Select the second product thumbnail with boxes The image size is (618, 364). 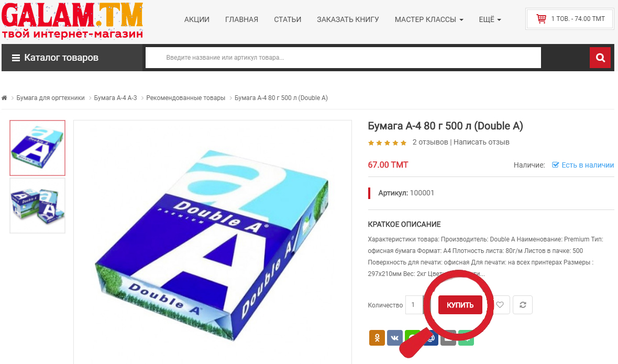point(37,206)
